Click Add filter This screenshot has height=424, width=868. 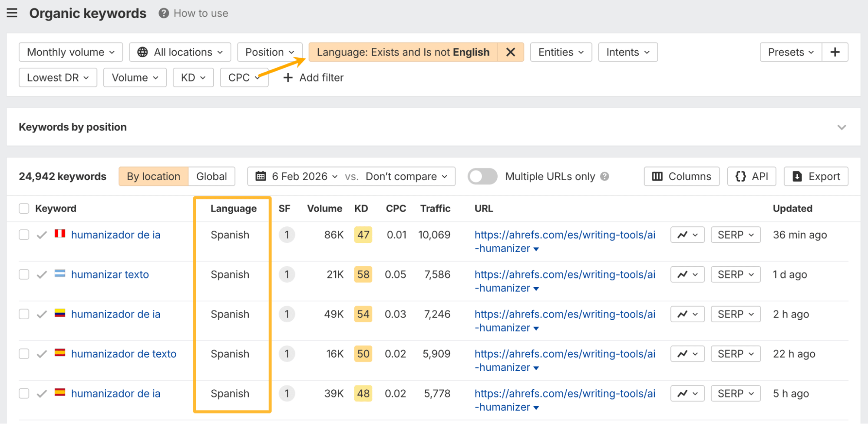coord(313,78)
